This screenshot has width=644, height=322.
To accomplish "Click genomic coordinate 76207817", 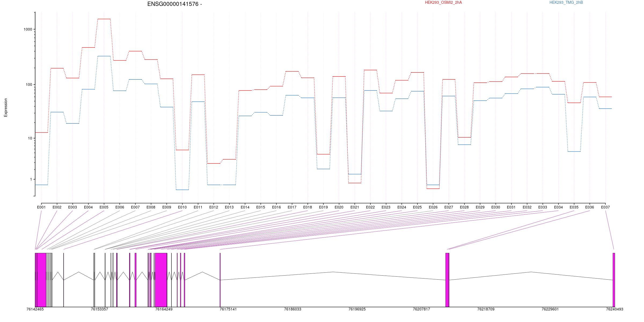I will click(x=422, y=309).
